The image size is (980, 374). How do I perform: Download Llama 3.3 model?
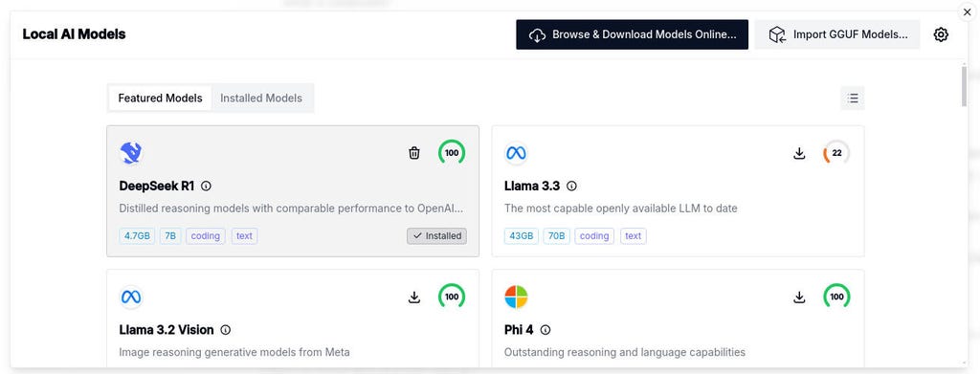click(799, 153)
